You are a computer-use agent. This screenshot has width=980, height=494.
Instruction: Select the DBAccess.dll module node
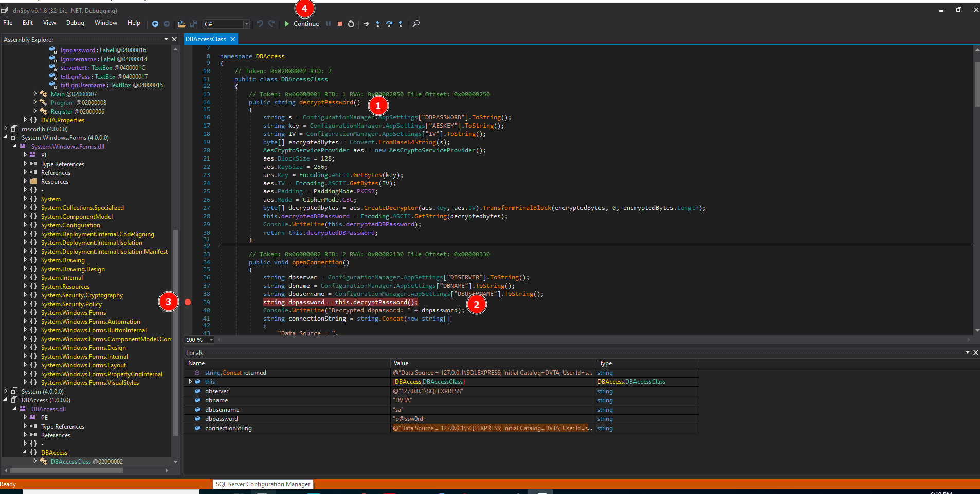pos(48,409)
